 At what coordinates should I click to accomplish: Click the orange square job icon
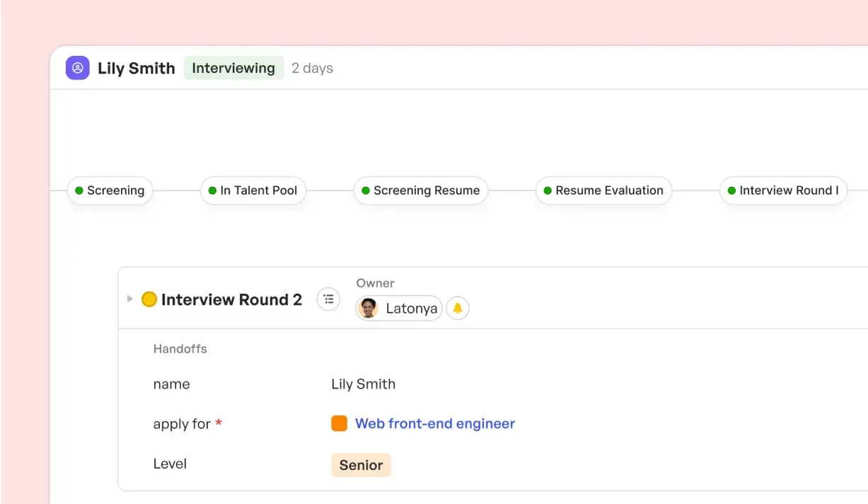pos(340,423)
